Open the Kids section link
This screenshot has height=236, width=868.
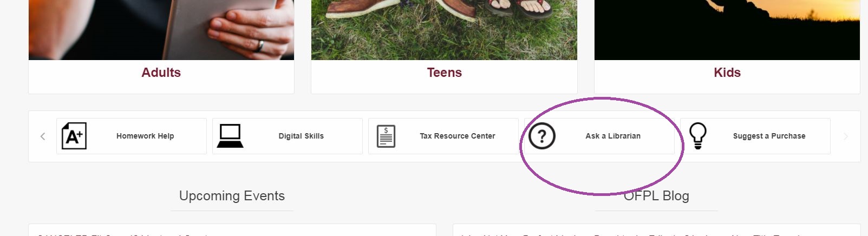(727, 73)
